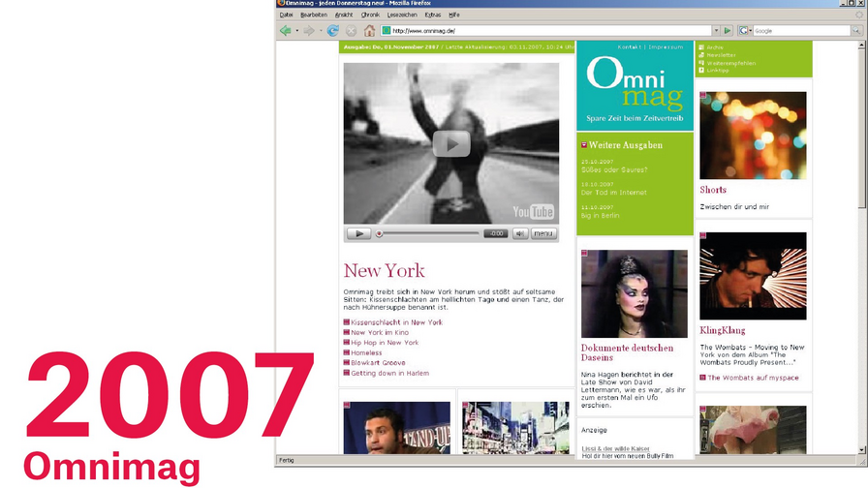Open the New York im Kino link

380,332
